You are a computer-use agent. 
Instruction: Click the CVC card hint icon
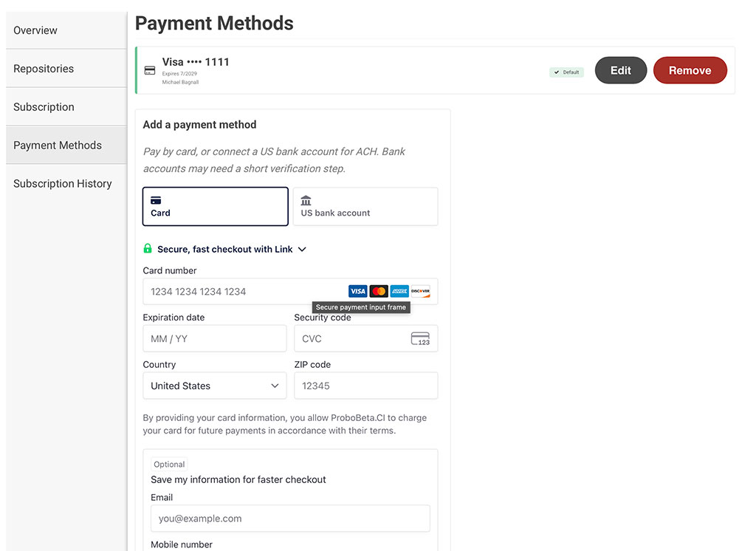tap(420, 339)
